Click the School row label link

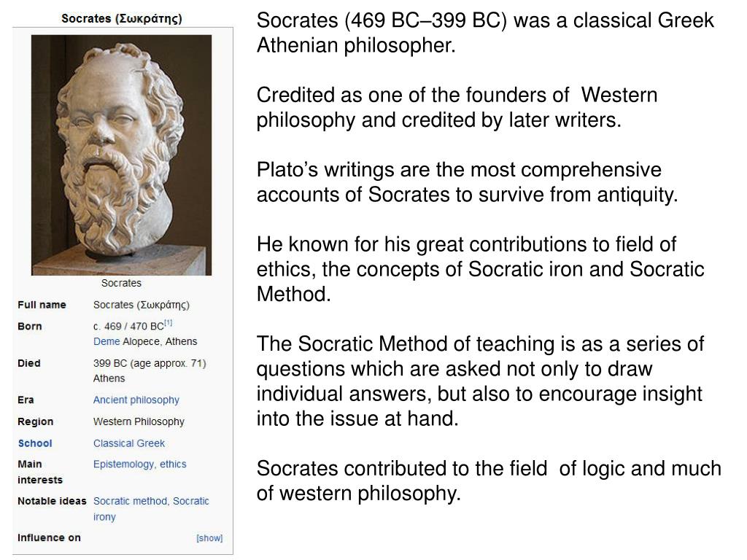tap(35, 443)
